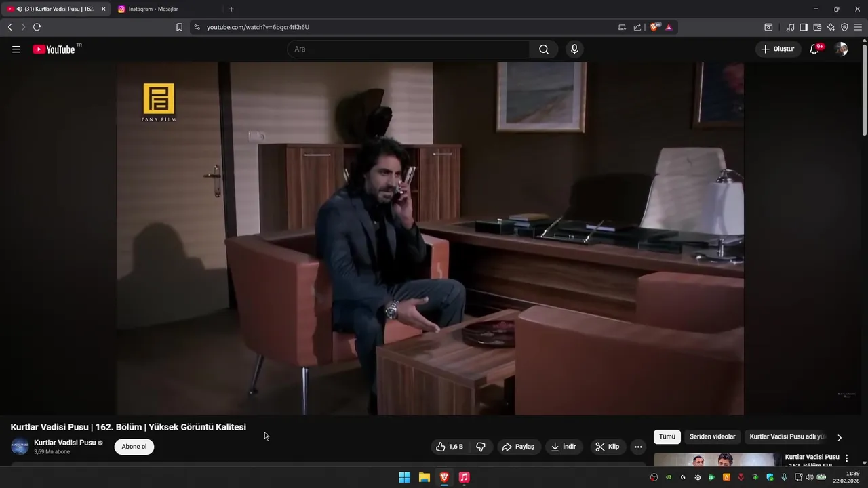The image size is (868, 488).
Task: Click the video player to pause
Action: [430, 239]
